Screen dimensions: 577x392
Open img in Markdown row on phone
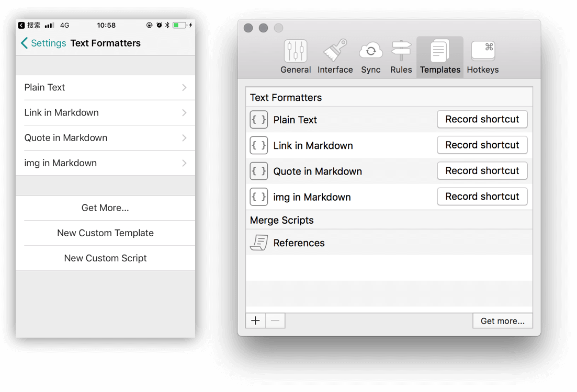coord(105,163)
